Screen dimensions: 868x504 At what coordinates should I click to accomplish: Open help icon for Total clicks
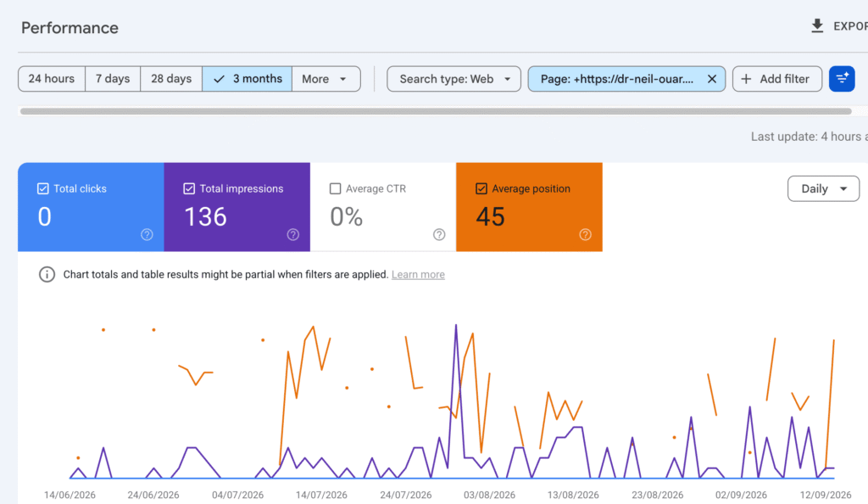point(147,234)
